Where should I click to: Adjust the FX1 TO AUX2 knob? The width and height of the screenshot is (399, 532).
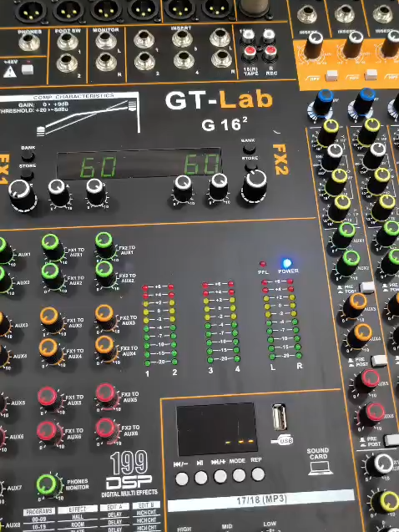pyautogui.click(x=53, y=276)
